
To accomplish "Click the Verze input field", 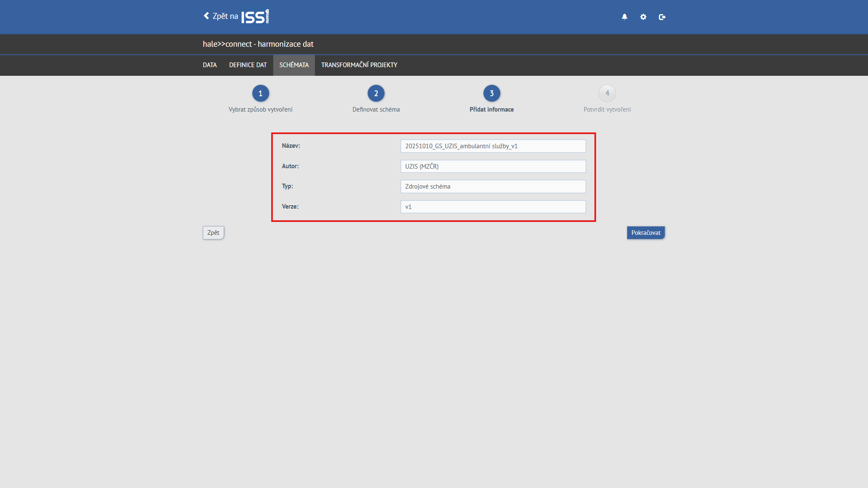I will 493,207.
